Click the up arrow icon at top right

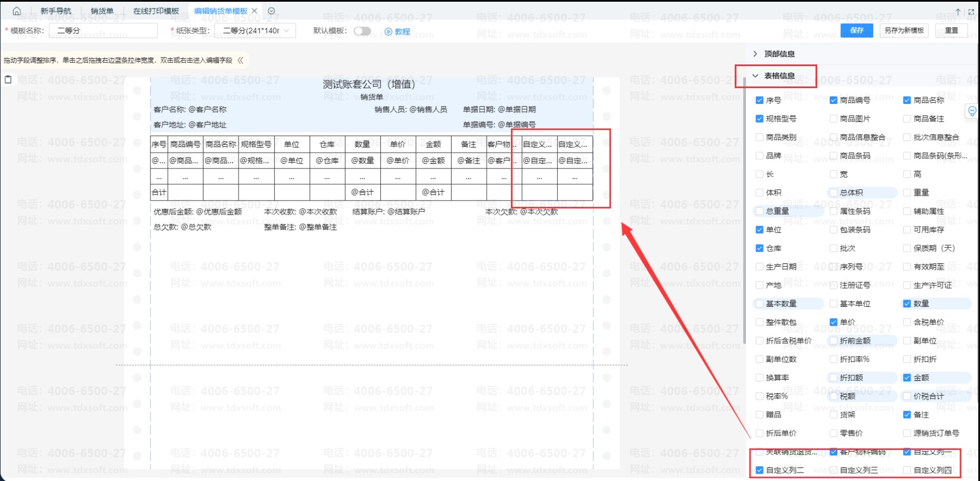click(x=958, y=11)
